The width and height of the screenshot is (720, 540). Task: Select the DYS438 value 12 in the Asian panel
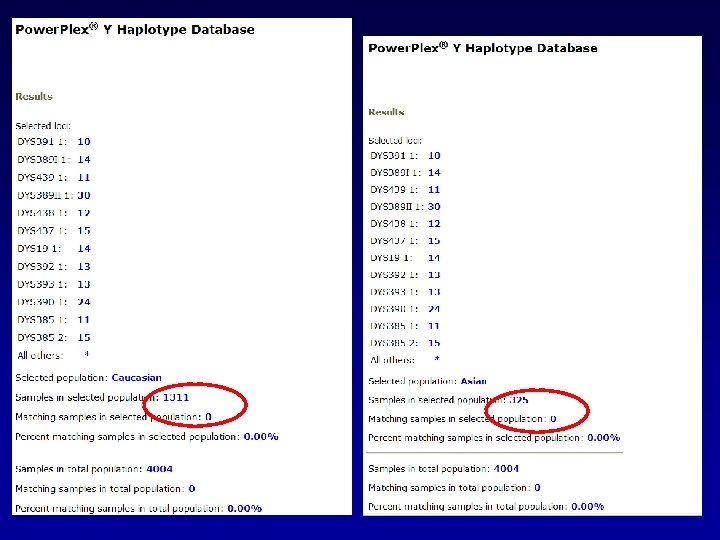(x=434, y=224)
